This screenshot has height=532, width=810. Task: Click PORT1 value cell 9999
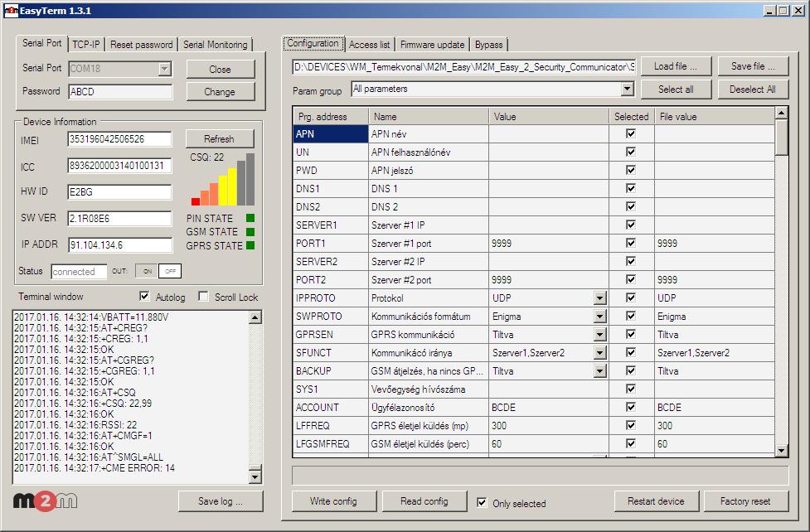point(549,244)
